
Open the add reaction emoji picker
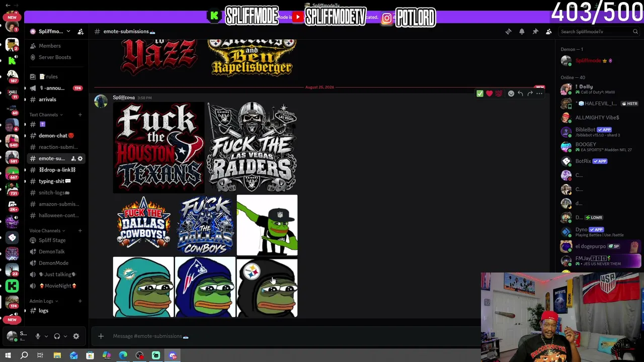click(x=511, y=94)
